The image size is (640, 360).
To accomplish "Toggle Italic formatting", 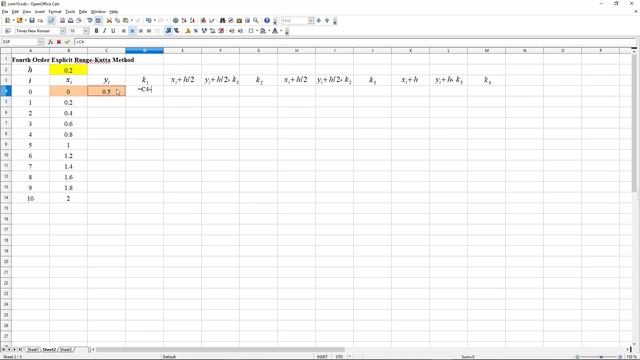I will click(x=104, y=31).
